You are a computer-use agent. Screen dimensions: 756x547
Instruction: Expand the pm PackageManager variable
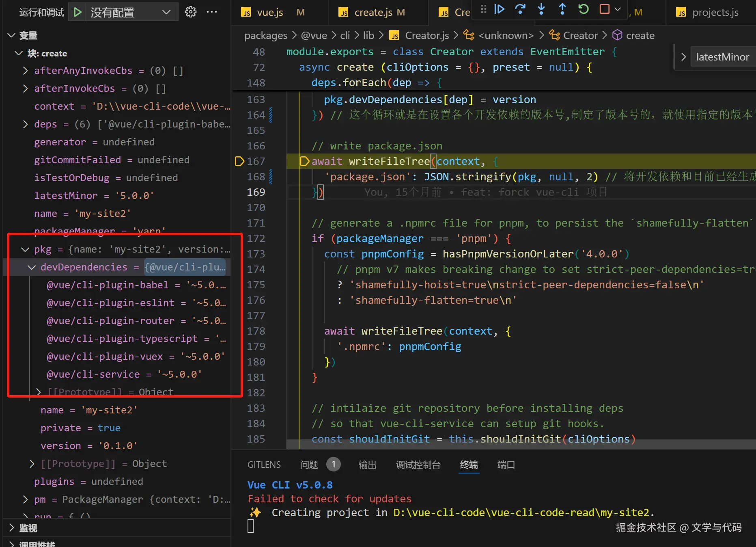26,499
